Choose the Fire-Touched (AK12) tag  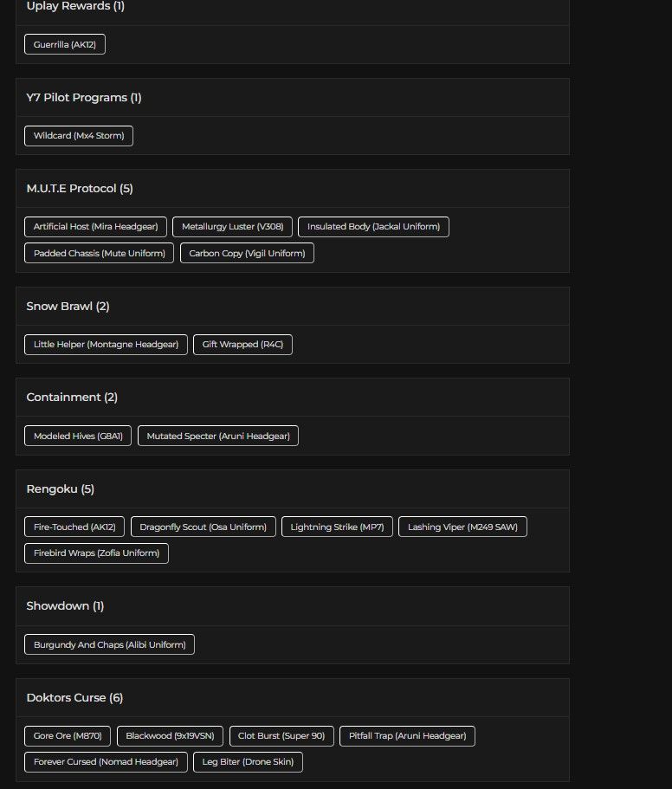click(74, 527)
